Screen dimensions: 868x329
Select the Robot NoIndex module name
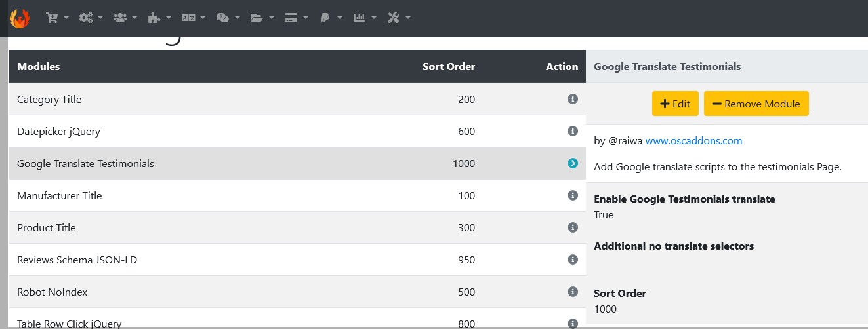click(x=52, y=292)
